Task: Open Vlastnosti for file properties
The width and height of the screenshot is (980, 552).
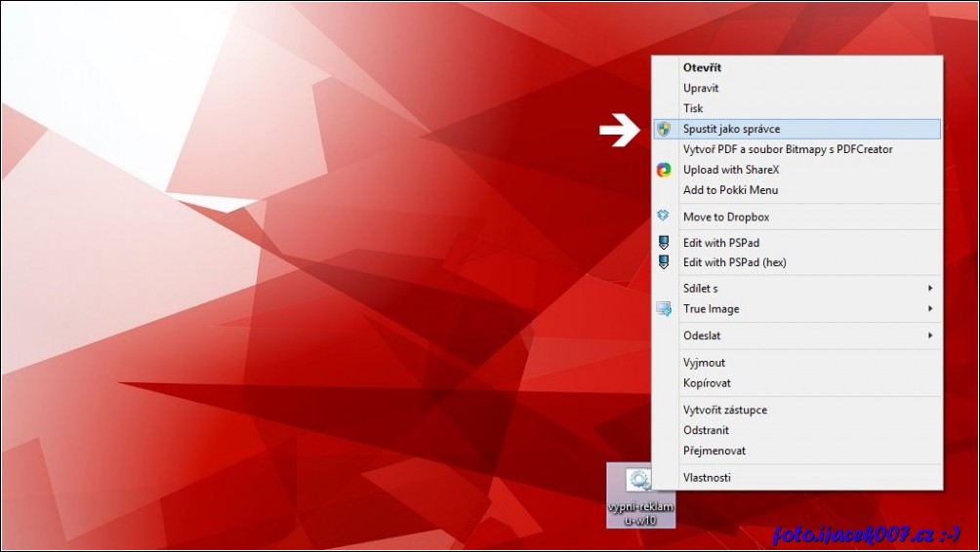Action: click(707, 477)
